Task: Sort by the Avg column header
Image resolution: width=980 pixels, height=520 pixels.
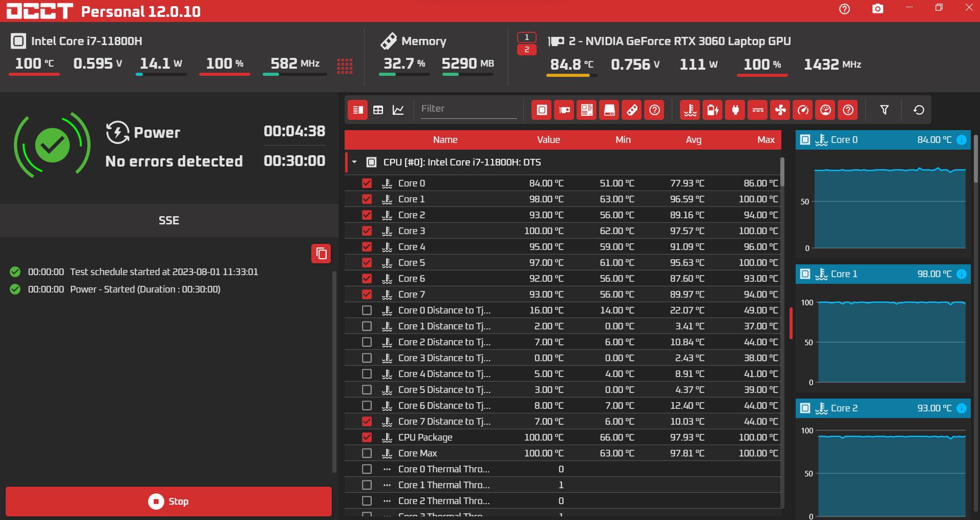Action: (694, 140)
